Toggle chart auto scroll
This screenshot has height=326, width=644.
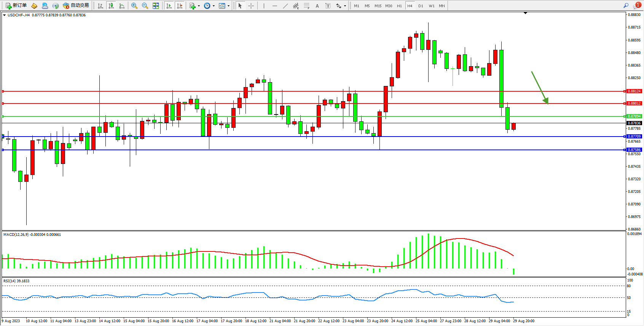(x=169, y=6)
